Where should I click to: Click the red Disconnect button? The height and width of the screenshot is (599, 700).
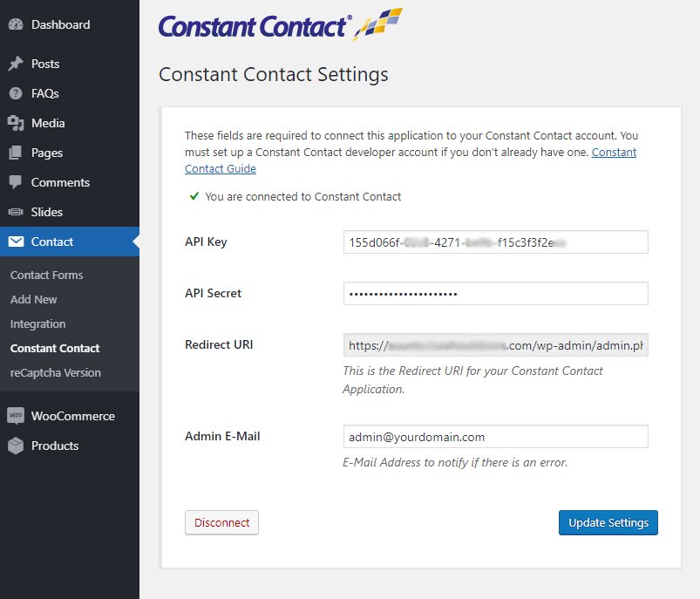point(222,522)
